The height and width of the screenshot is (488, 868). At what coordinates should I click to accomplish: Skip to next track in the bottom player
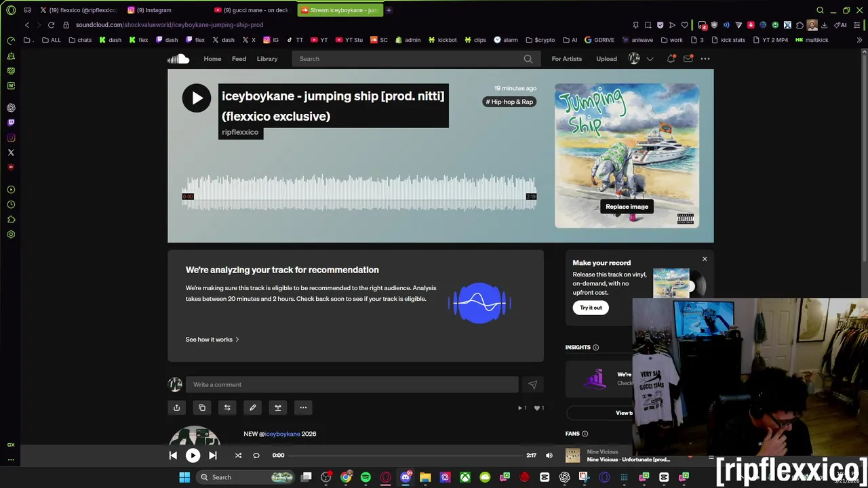[212, 455]
